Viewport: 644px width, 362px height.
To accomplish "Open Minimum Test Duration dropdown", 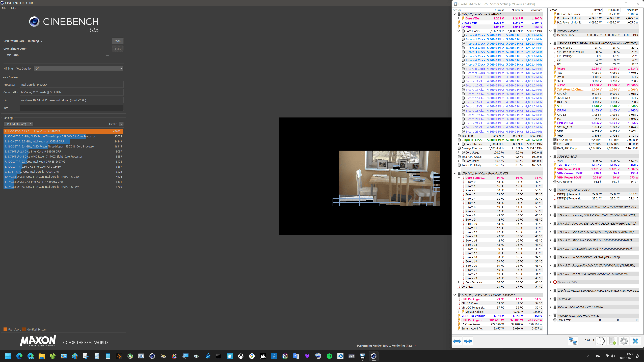I will (78, 68).
